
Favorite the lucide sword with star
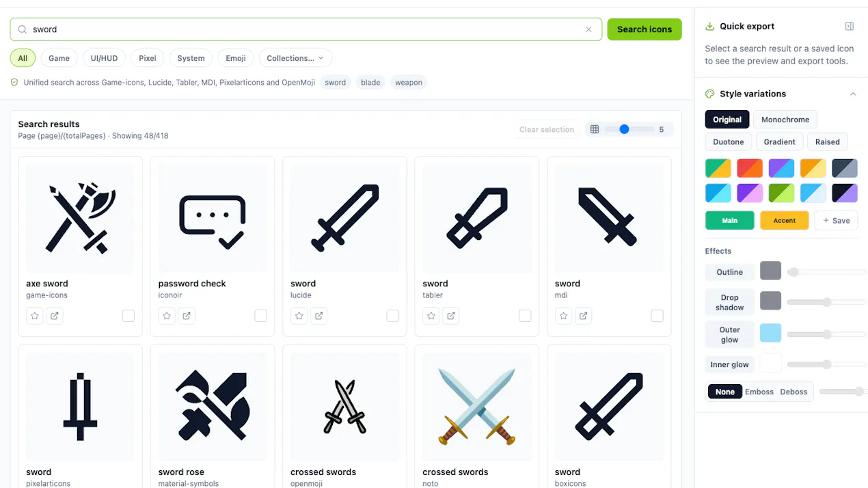(x=299, y=316)
